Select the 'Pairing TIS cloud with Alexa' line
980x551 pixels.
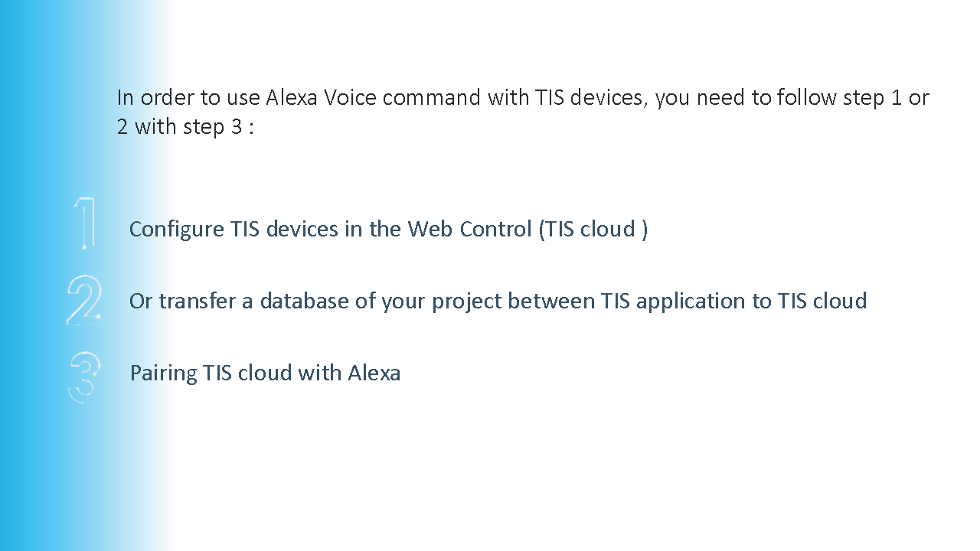[265, 373]
